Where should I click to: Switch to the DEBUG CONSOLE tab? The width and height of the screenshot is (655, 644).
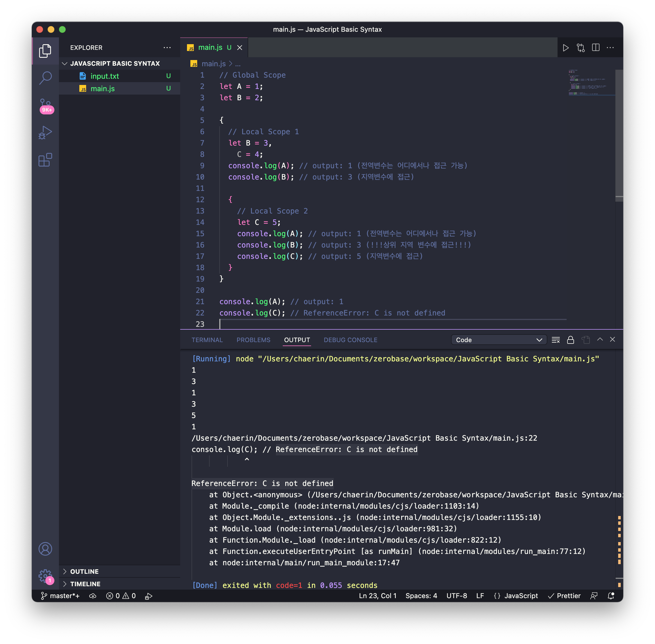350,340
